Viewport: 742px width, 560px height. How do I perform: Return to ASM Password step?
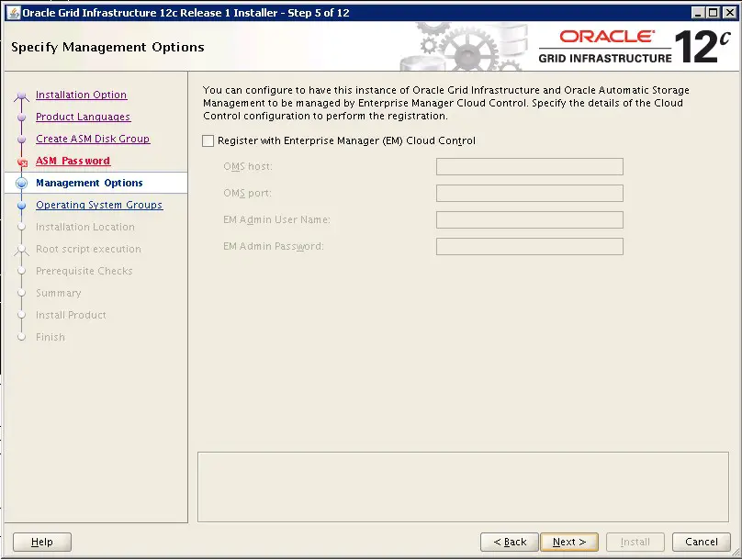pos(73,161)
